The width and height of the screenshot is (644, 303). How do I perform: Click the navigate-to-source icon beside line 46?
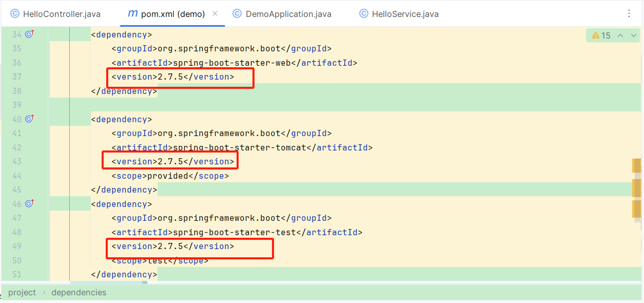tap(29, 203)
